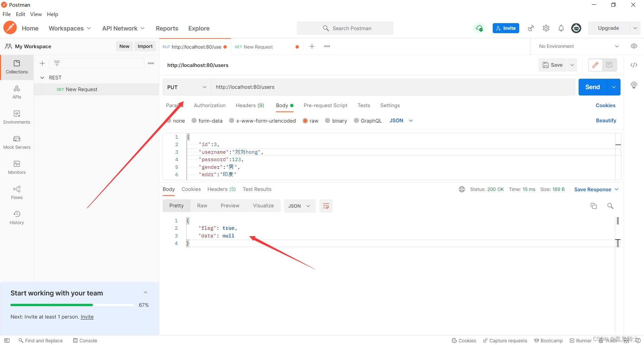Screen dimensions: 644x345
Task: Click the Cookies link beside Settings
Action: click(x=605, y=106)
